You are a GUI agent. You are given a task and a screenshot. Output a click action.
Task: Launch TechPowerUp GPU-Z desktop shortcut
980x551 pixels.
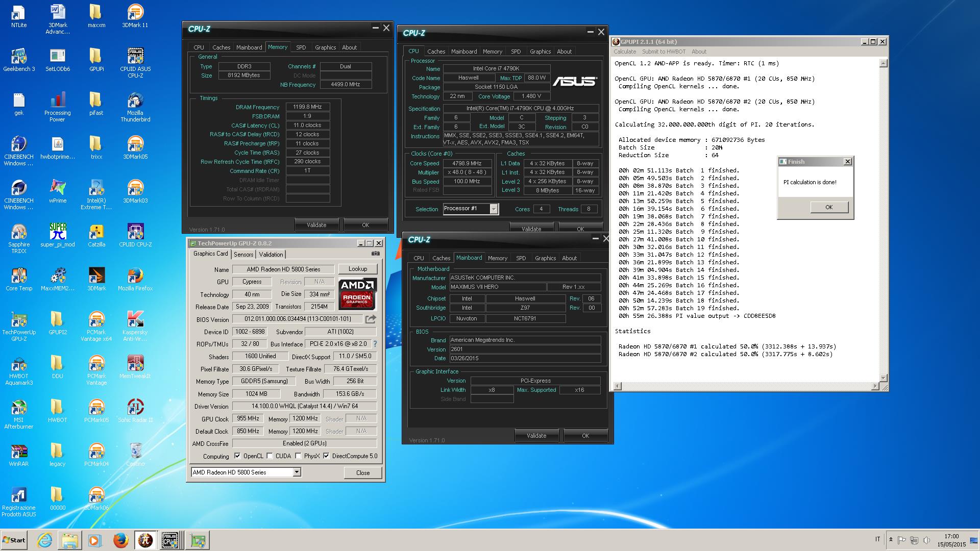[19, 327]
